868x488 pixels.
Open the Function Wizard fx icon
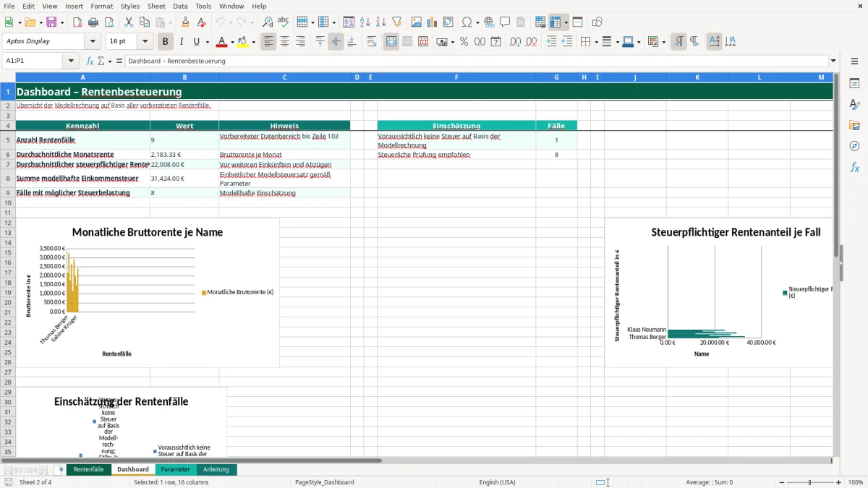click(90, 61)
